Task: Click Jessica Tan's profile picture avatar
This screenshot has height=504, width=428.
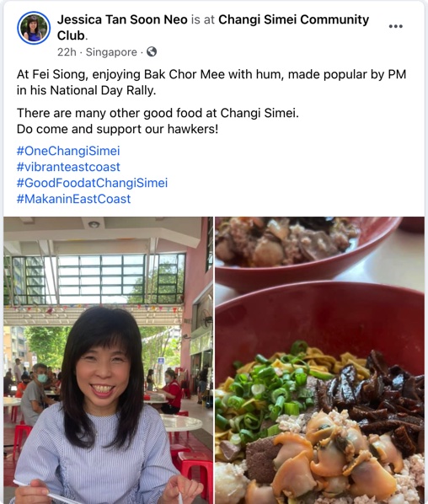Action: [x=34, y=28]
